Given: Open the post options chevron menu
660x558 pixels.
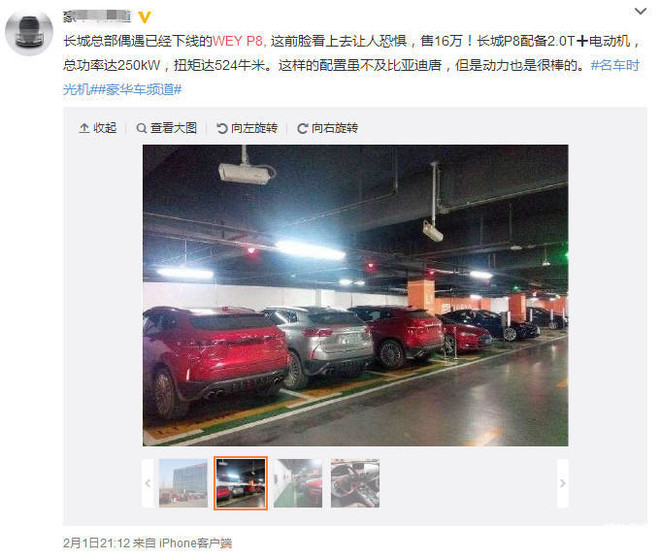Looking at the screenshot, I should click(x=640, y=11).
